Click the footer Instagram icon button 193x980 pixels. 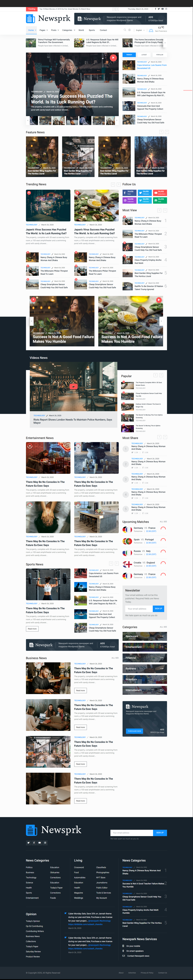pos(45,843)
